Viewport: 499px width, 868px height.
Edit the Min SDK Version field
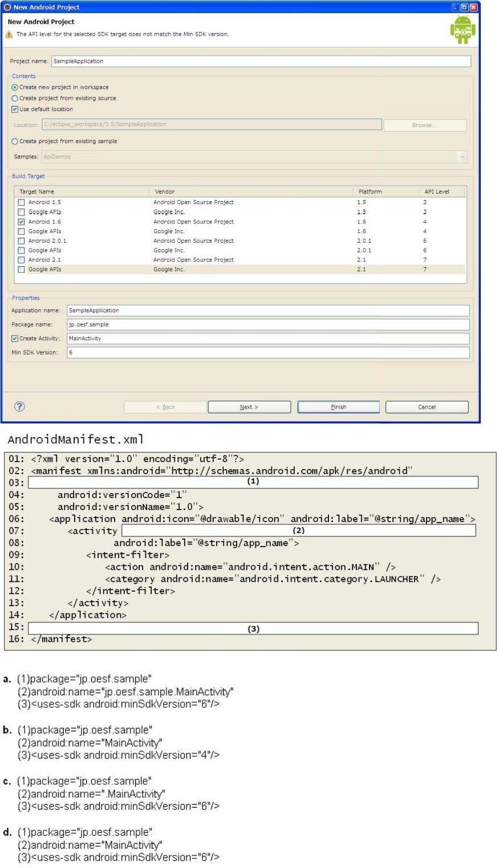click(x=267, y=353)
